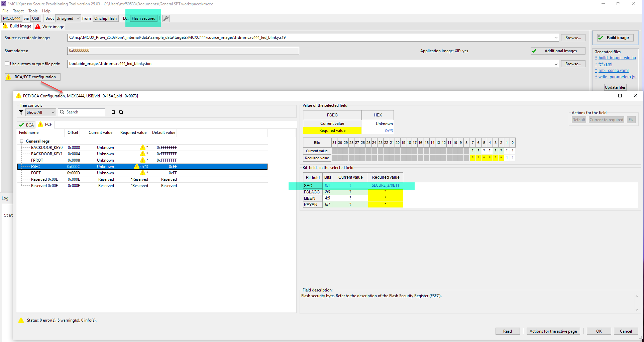Click the Flash secured life cycle button
The image size is (644, 342).
click(x=143, y=18)
